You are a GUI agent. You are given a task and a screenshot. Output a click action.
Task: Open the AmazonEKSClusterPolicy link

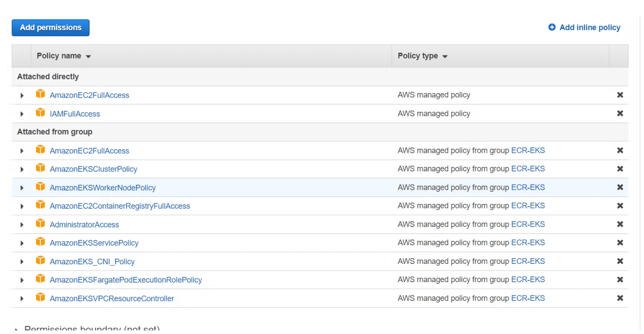point(94,169)
